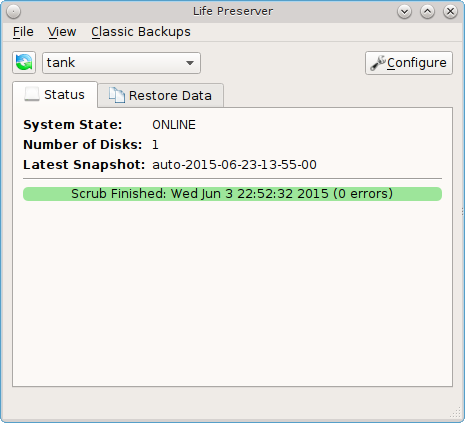
Task: Click the round window menu icon in title bar
Action: 13,12
